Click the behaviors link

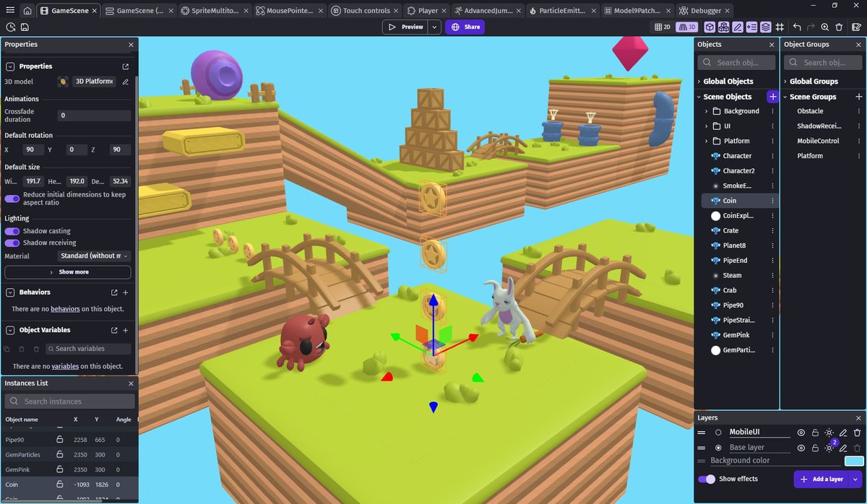click(65, 309)
